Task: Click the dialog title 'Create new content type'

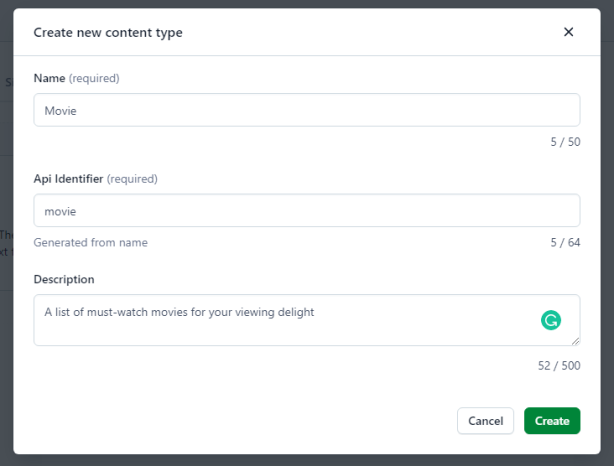Action: tap(108, 32)
